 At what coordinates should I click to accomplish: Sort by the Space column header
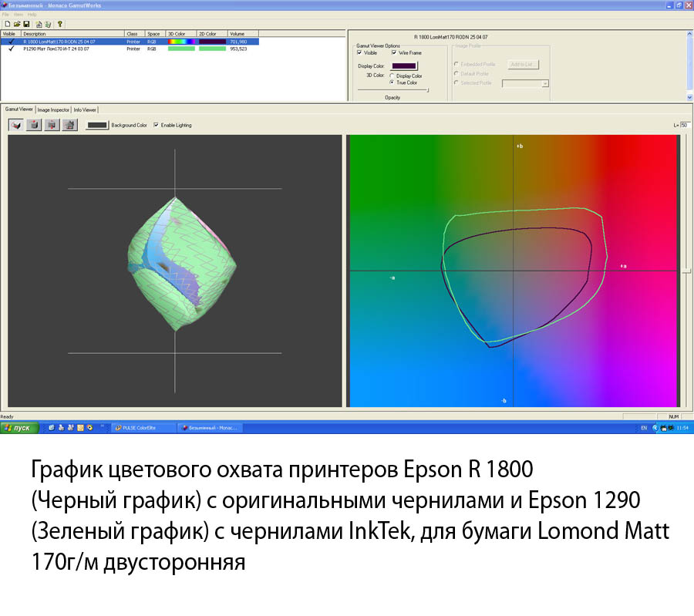click(155, 34)
